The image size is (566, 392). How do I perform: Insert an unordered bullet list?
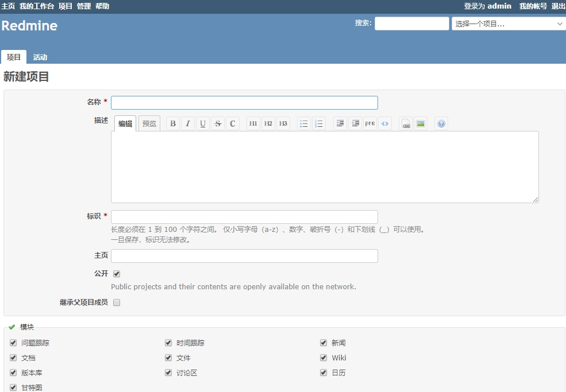pyautogui.click(x=304, y=123)
